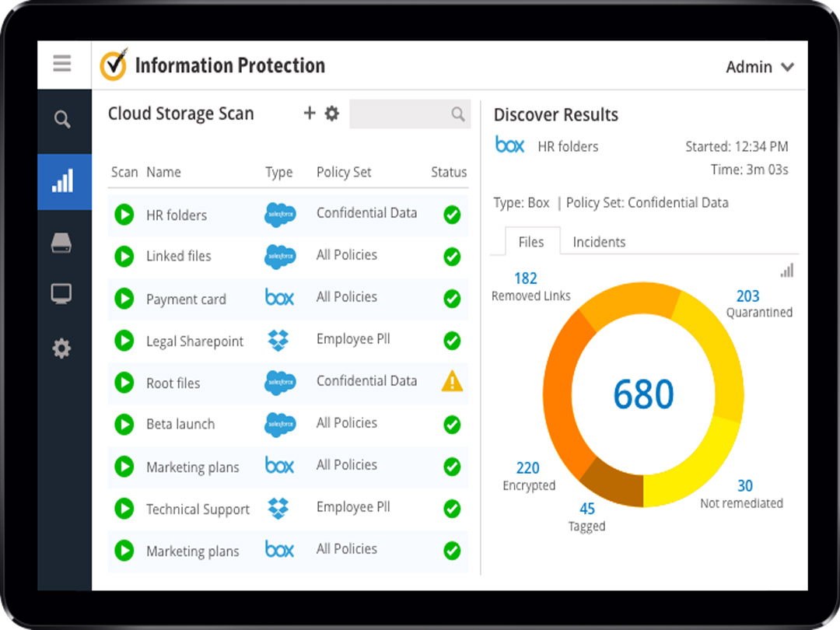The height and width of the screenshot is (630, 840).
Task: Select the Beta launch scan name
Action: coord(180,425)
